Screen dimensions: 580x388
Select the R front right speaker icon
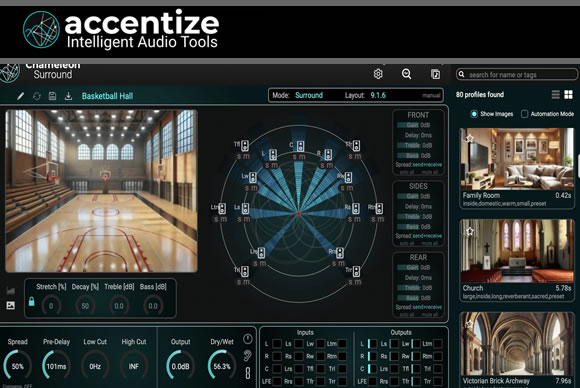pos(328,154)
